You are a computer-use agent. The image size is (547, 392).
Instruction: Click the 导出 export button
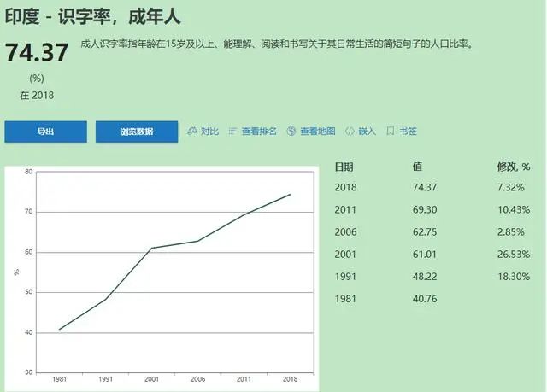point(45,132)
